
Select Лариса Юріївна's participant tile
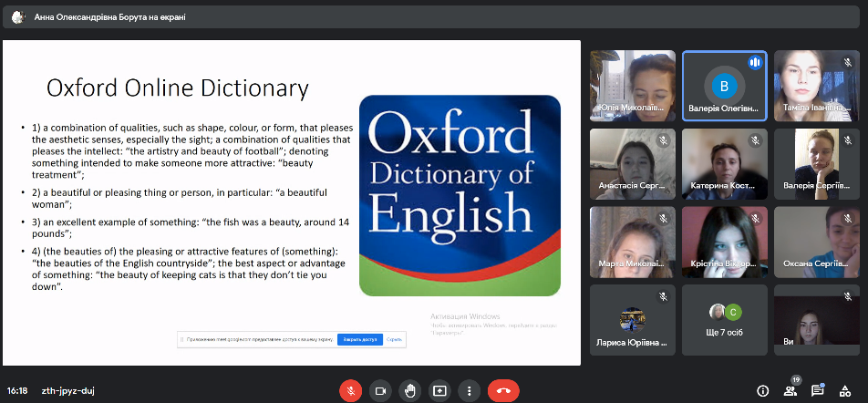pos(633,319)
